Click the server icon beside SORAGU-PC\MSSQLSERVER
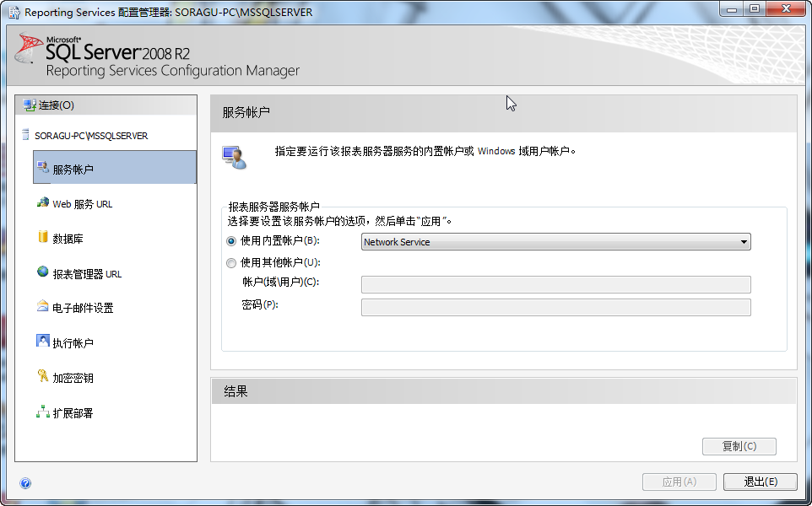 [25, 135]
